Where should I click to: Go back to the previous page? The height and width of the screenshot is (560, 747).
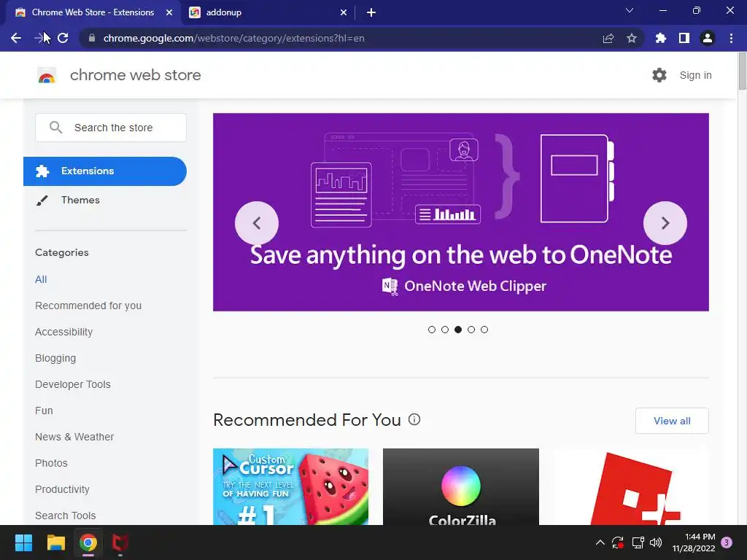(x=16, y=38)
